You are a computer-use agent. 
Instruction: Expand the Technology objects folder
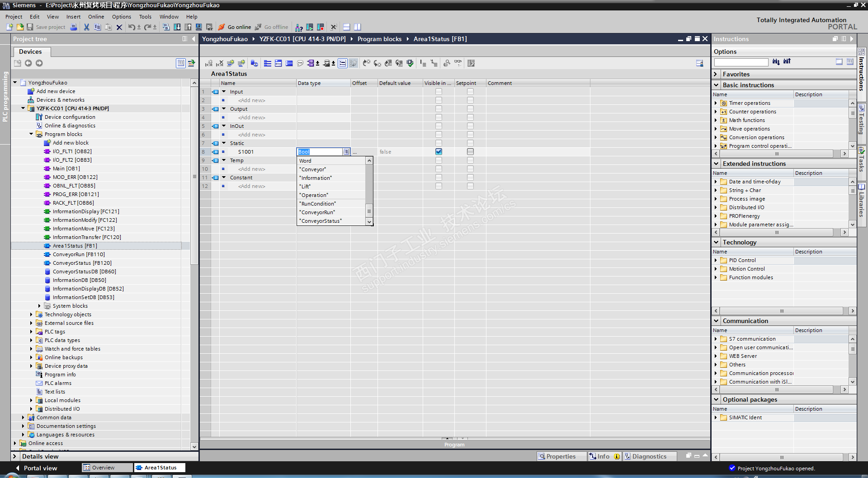31,314
